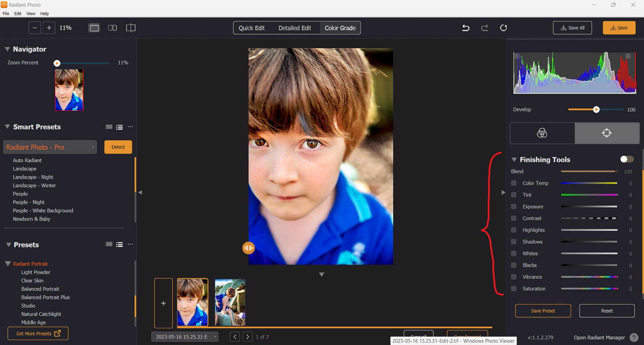Screen dimensions: 644x345
Task: Switch to the Detailed Edit tab
Action: click(295, 28)
